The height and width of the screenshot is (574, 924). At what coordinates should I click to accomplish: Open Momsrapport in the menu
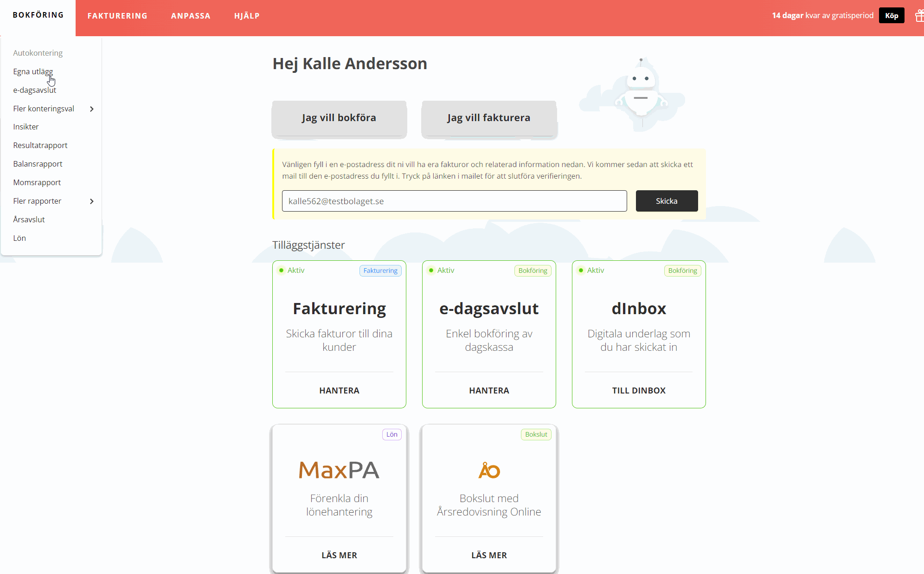coord(37,182)
